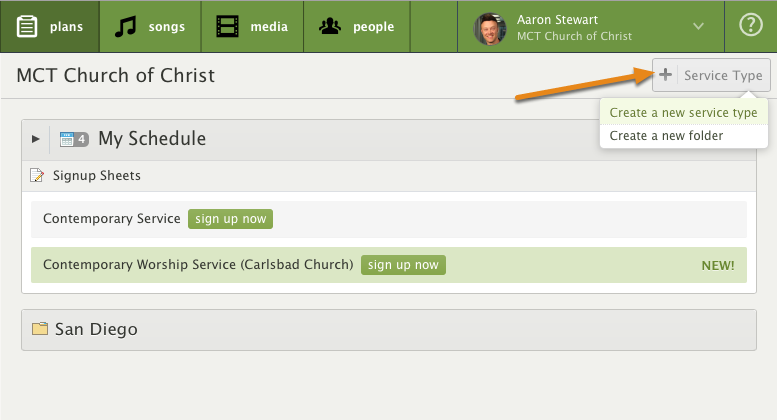
Task: Click the San Diego folder icon
Action: click(40, 328)
